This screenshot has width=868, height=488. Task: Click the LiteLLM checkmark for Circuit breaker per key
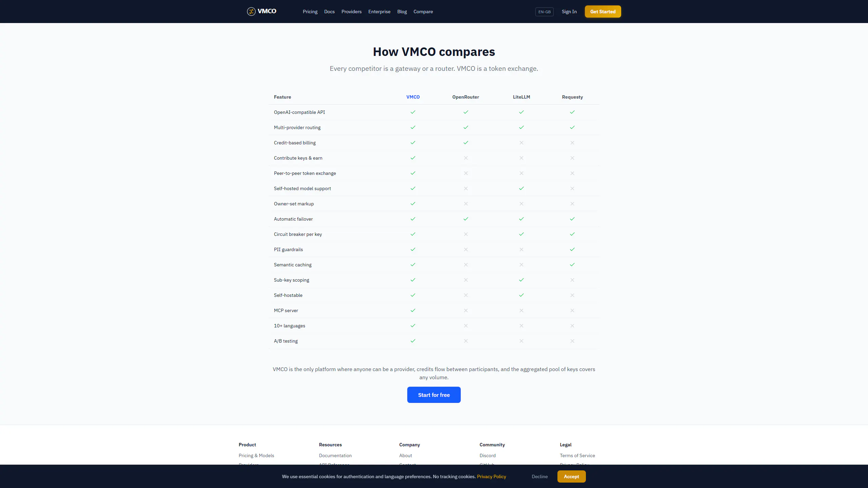click(x=521, y=234)
